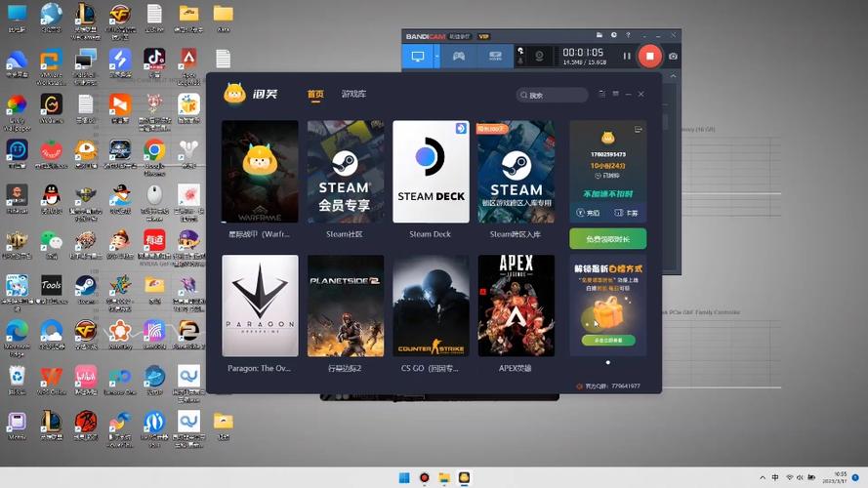Open the Paragon game card
This screenshot has height=488, width=868.
[260, 305]
